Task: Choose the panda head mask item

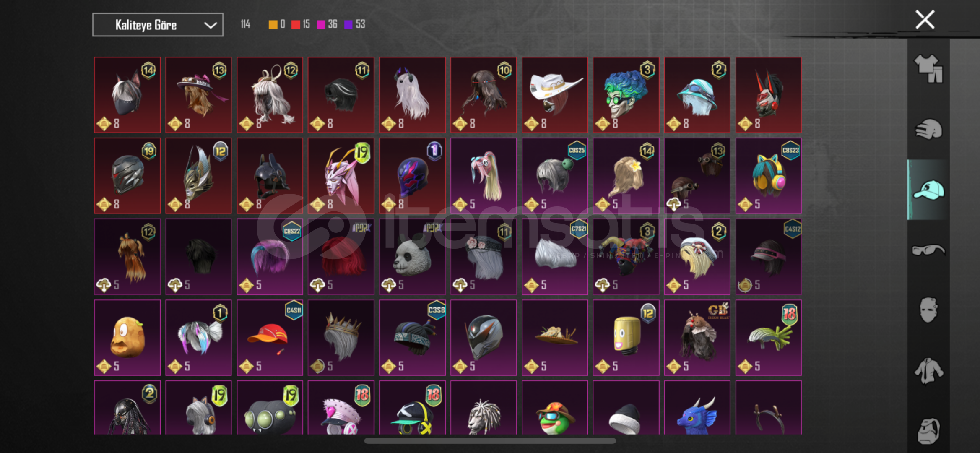Action: click(412, 256)
